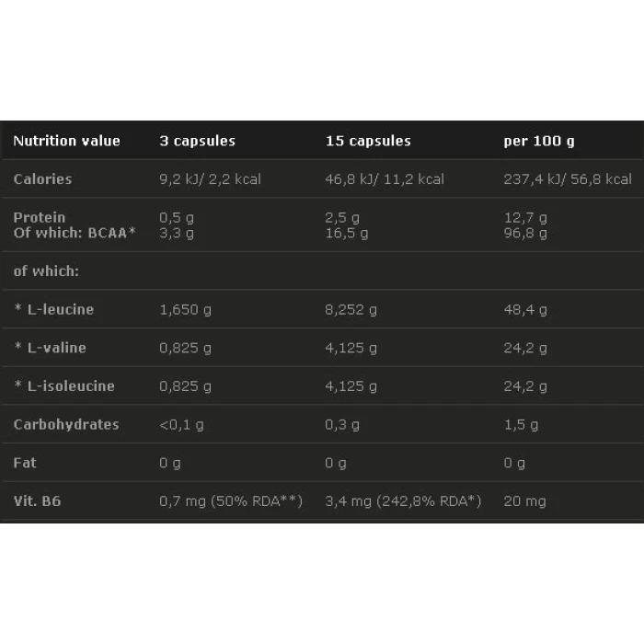The width and height of the screenshot is (644, 644).
Task: Click the "Nutrition value" column header
Action: coord(66,141)
